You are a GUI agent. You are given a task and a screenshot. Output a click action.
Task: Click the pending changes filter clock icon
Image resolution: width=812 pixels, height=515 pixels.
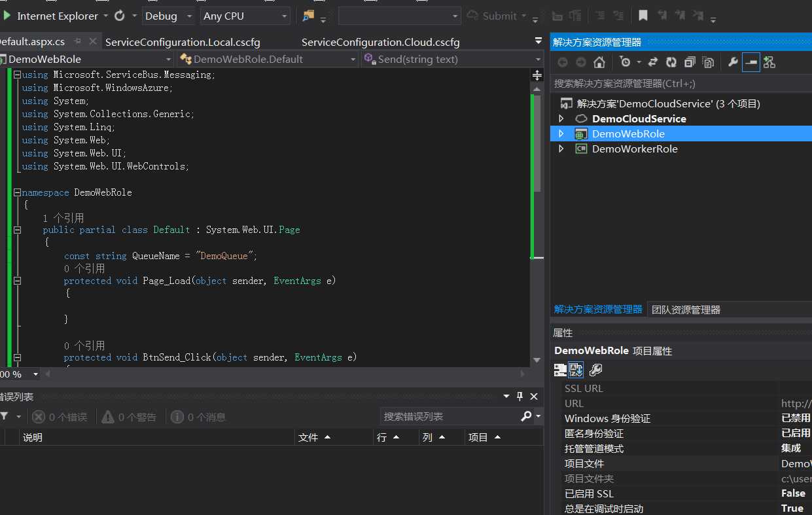pos(626,62)
